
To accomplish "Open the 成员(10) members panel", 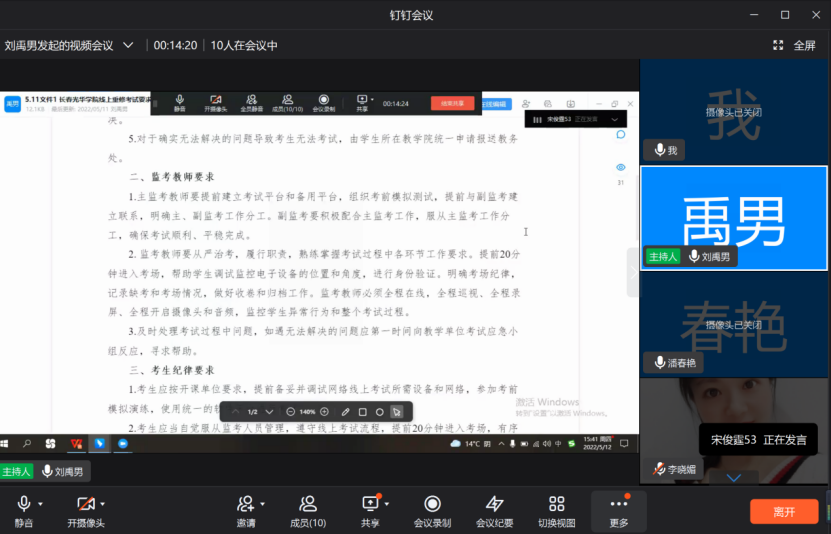I will pos(308,511).
